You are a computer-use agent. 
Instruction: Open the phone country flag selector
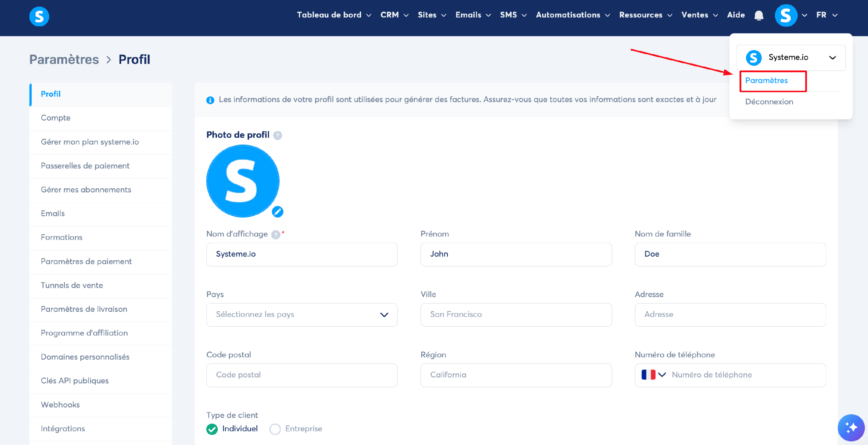pos(653,375)
